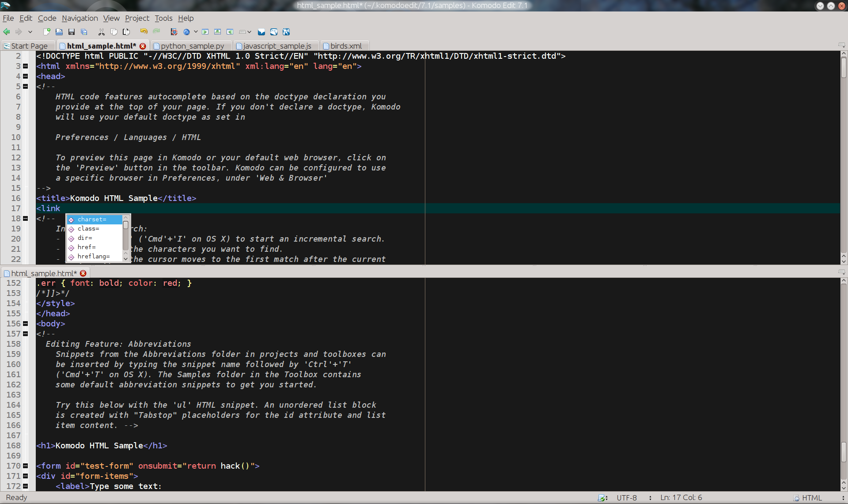
Task: Close the top html_sample.html tab
Action: pyautogui.click(x=143, y=46)
